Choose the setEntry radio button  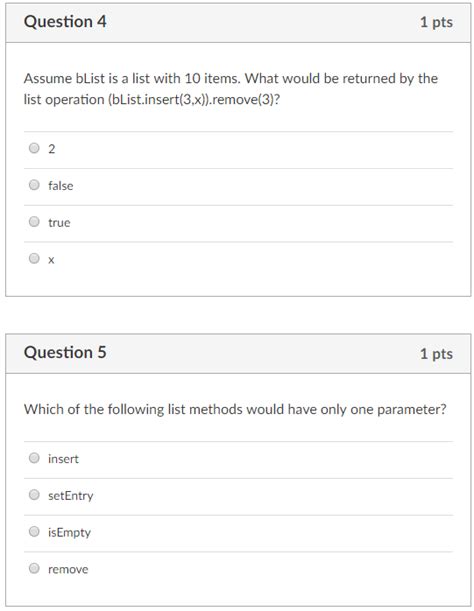pyautogui.click(x=34, y=495)
